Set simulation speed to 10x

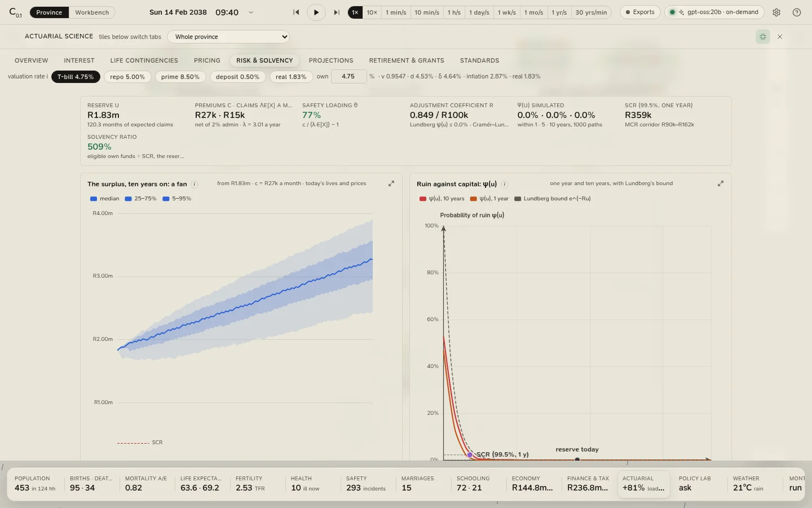click(372, 12)
